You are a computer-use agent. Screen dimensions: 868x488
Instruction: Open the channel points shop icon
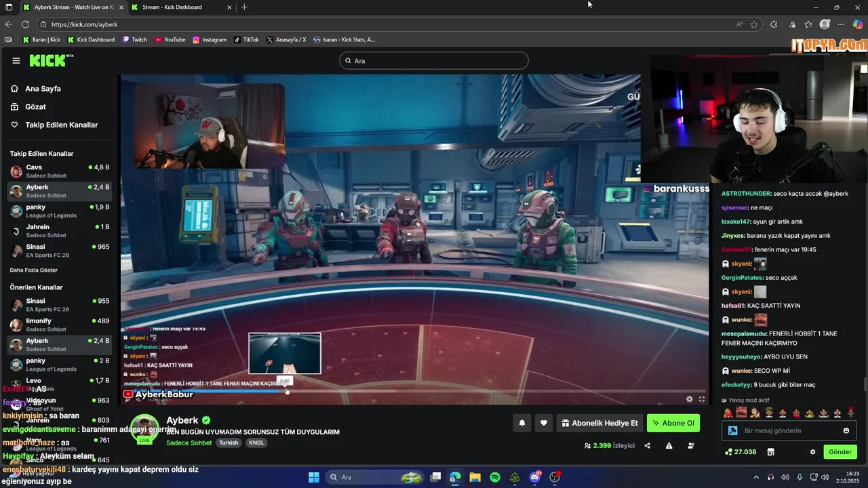coord(770,452)
